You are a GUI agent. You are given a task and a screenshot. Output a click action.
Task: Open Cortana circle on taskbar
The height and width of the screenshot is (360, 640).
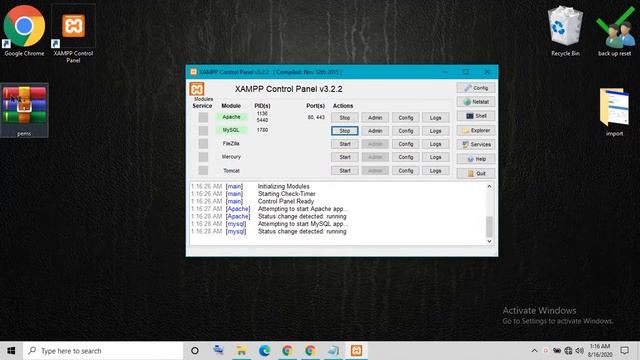pyautogui.click(x=195, y=351)
